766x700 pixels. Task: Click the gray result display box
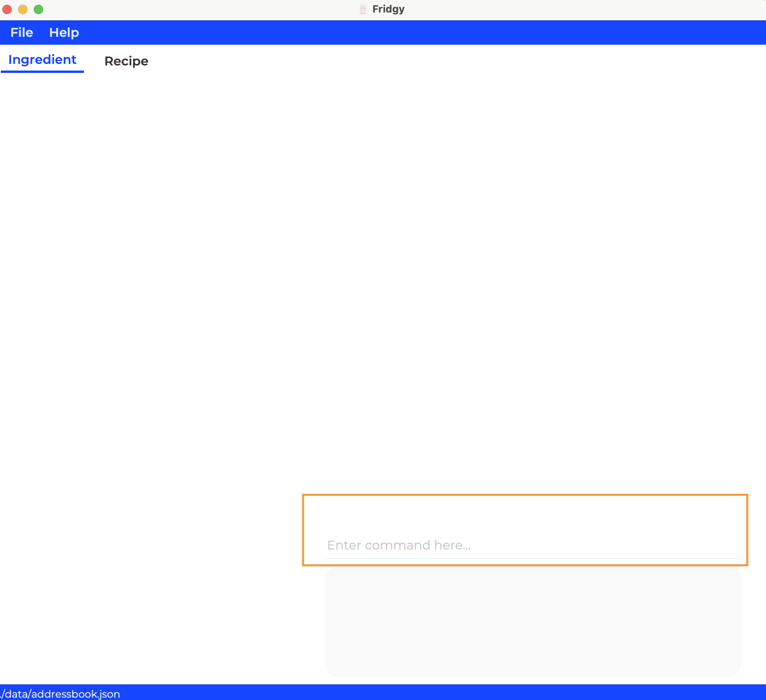coord(532,622)
